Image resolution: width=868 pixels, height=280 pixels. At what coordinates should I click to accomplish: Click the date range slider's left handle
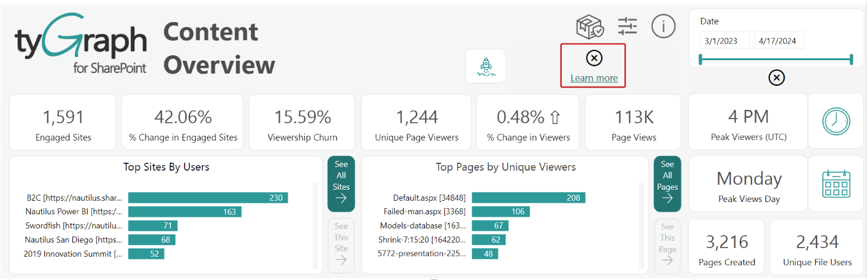701,60
